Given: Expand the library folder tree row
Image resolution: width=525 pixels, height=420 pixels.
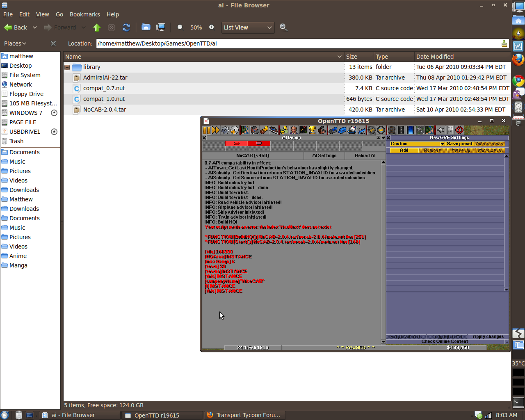Looking at the screenshot, I should (x=67, y=67).
